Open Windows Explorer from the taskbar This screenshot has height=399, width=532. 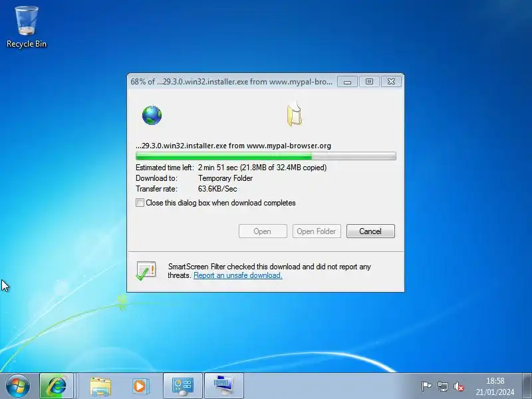(100, 386)
